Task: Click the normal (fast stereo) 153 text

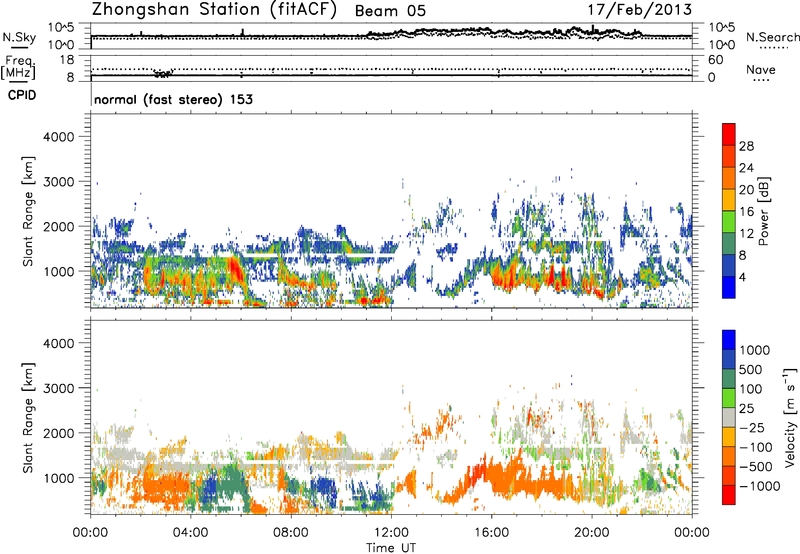Action: pos(173,99)
